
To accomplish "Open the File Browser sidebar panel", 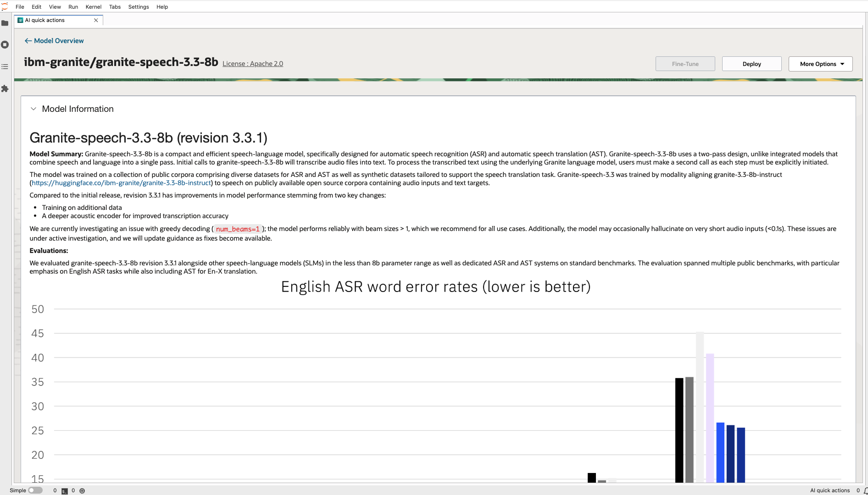I will (x=5, y=23).
